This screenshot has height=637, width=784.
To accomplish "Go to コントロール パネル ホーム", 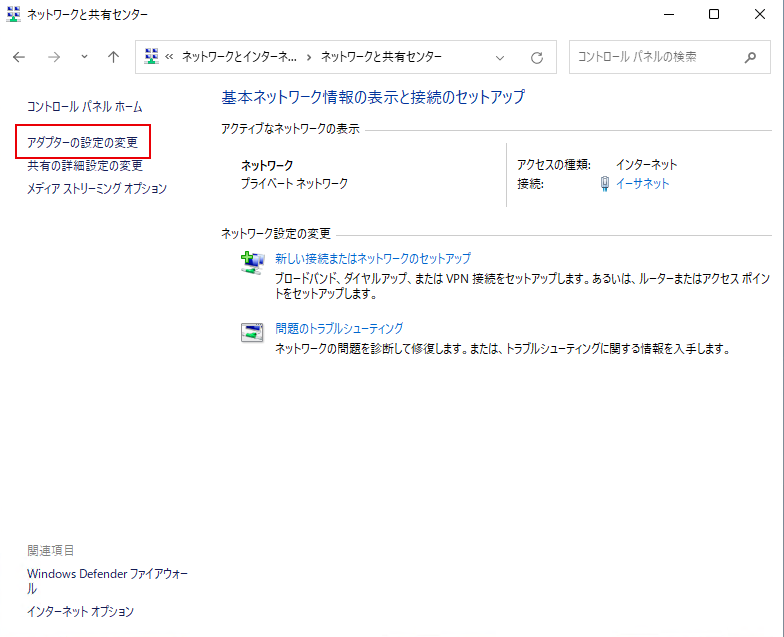I will [x=85, y=106].
